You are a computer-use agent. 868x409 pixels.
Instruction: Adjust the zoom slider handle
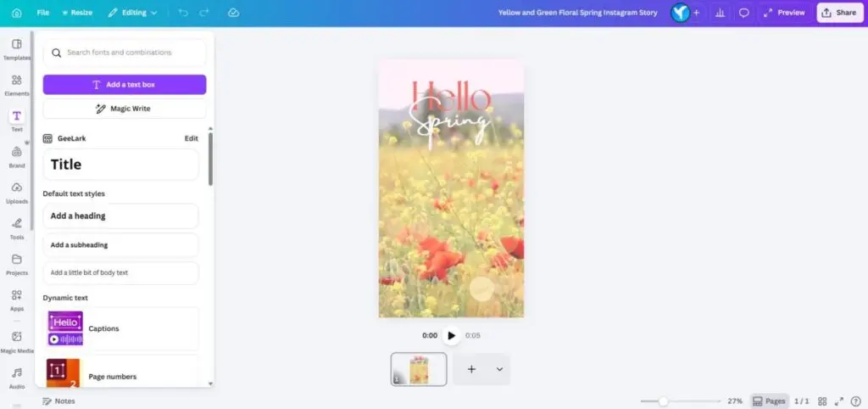(663, 401)
